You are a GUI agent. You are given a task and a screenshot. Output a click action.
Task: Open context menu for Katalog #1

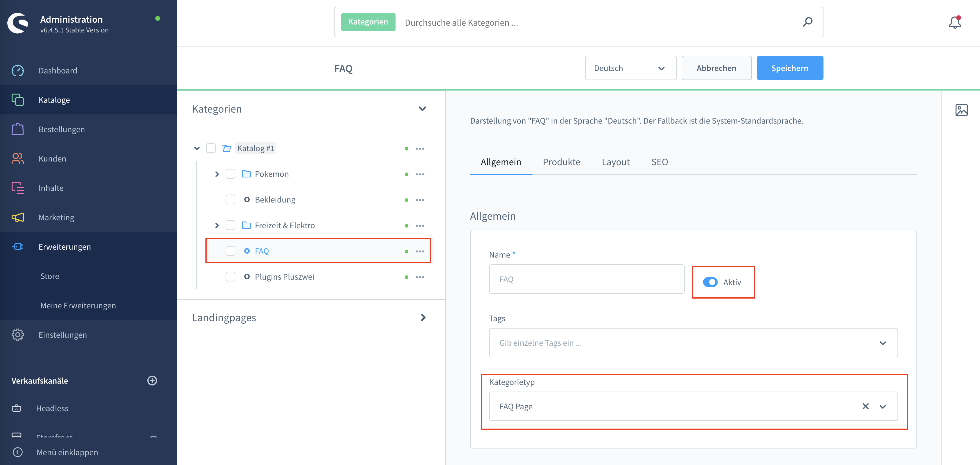(420, 149)
